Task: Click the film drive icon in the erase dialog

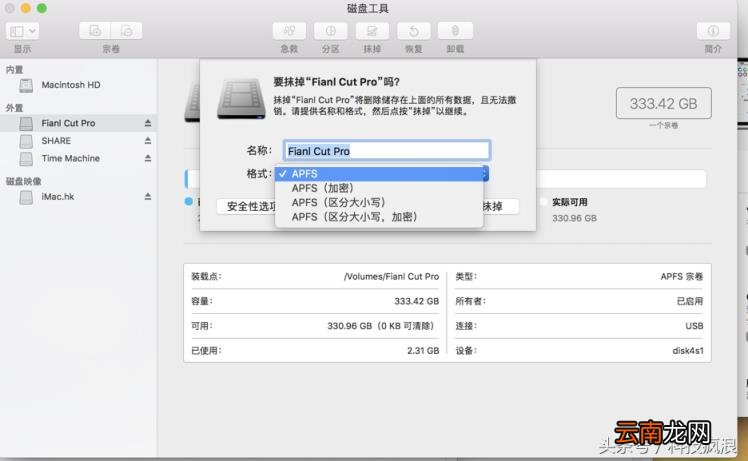Action: (241, 99)
